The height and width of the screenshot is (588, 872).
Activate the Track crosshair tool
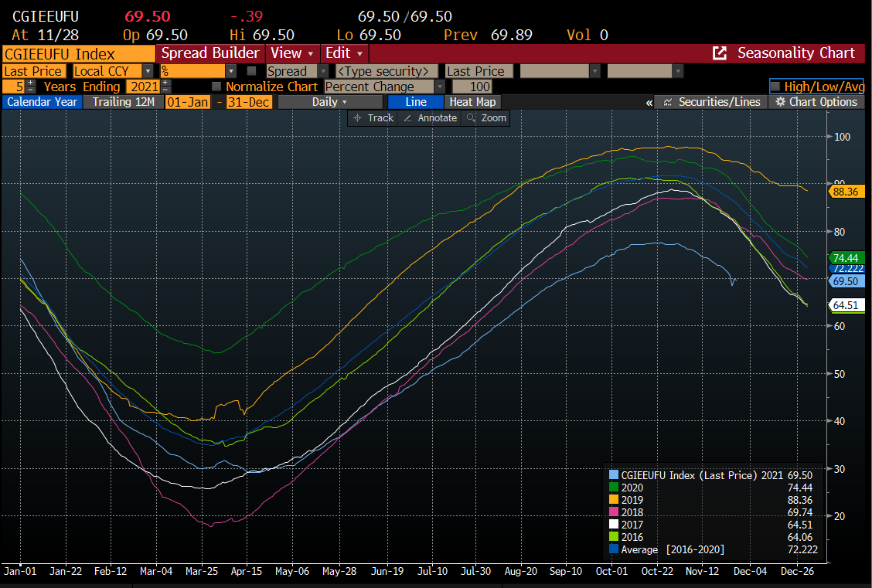point(372,118)
